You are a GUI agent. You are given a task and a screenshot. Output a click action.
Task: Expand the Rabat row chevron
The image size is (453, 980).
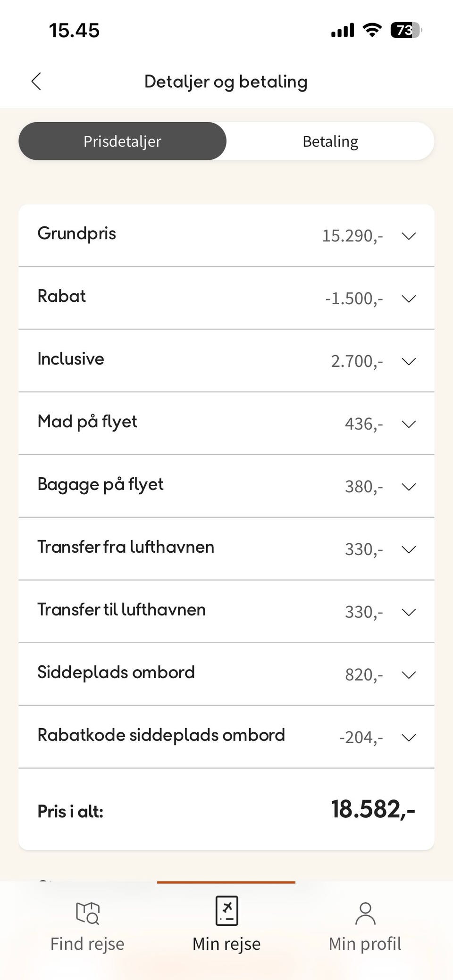pyautogui.click(x=409, y=299)
